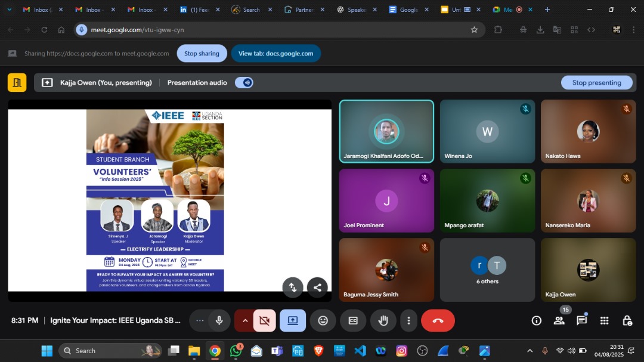Image resolution: width=644 pixels, height=362 pixels.
Task: Open Chrome downloads
Action: [x=540, y=30]
